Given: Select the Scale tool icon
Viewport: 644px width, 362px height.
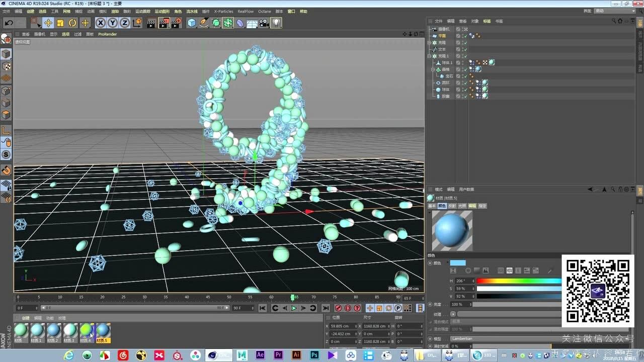Looking at the screenshot, I should point(60,23).
